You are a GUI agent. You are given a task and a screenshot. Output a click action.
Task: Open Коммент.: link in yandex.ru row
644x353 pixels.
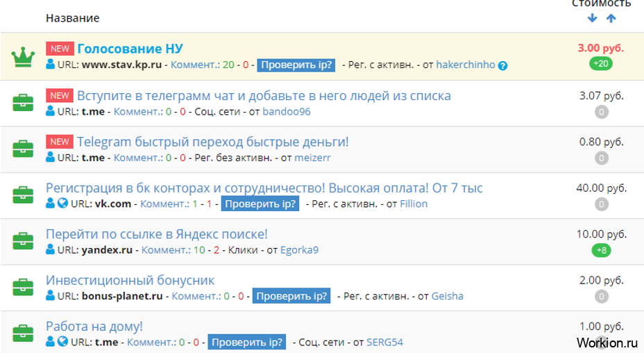166,249
